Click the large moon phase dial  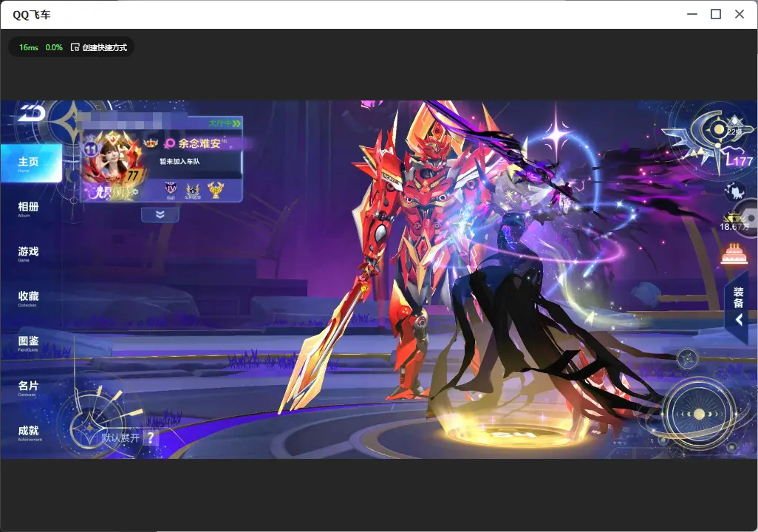[699, 414]
